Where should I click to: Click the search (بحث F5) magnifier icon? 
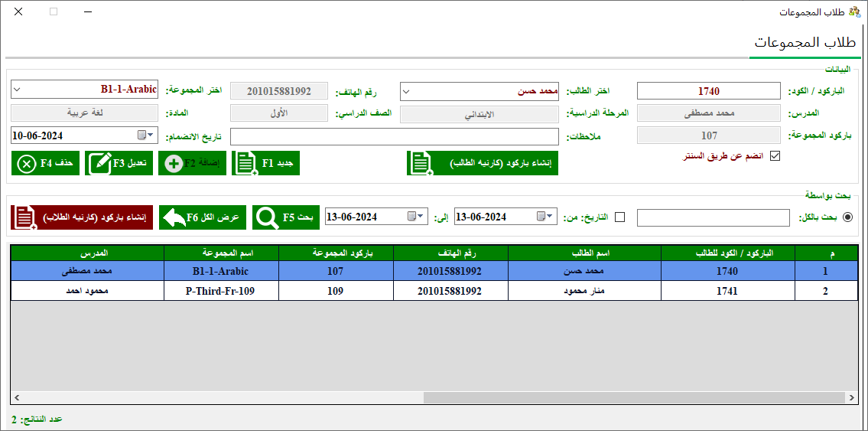268,217
